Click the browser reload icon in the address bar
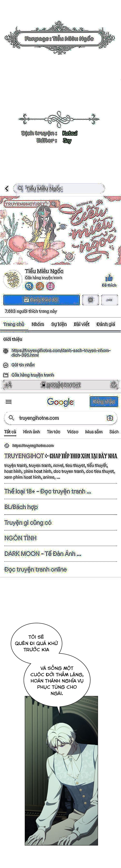 [x=114, y=384]
